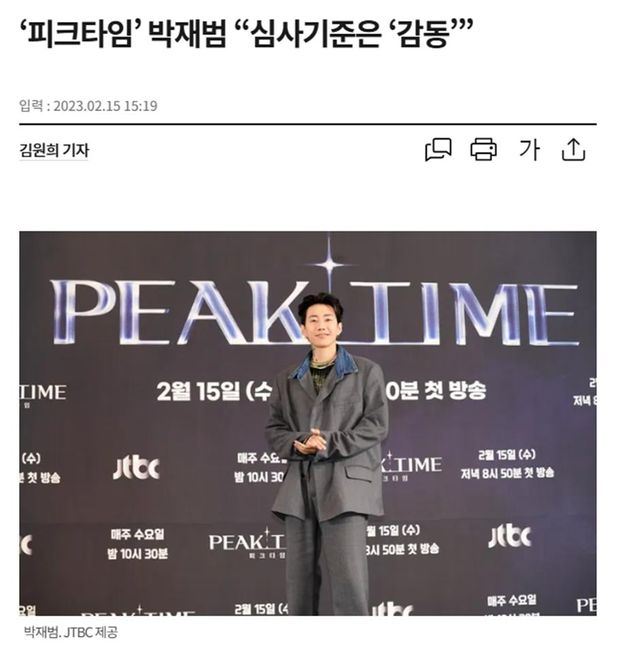Click the photo caption 박재범. JTBC 제공
Viewport: 640px width, 645px height.
(70, 631)
